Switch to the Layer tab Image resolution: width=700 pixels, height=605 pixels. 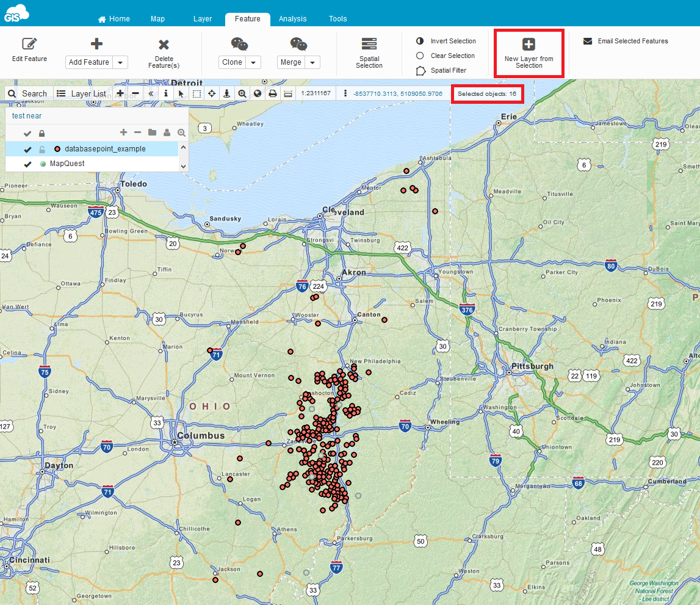(203, 19)
